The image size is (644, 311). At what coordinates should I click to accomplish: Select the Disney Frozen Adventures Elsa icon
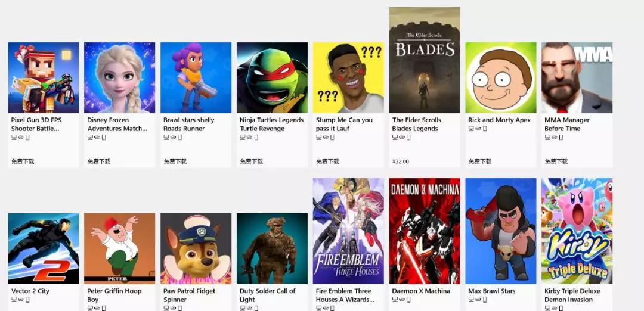point(119,77)
